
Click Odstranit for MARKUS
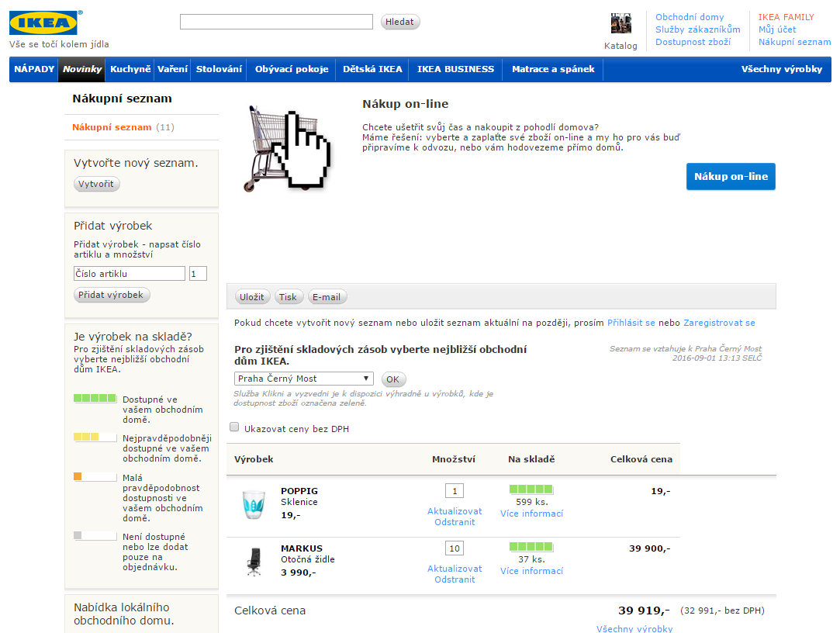[x=455, y=579]
